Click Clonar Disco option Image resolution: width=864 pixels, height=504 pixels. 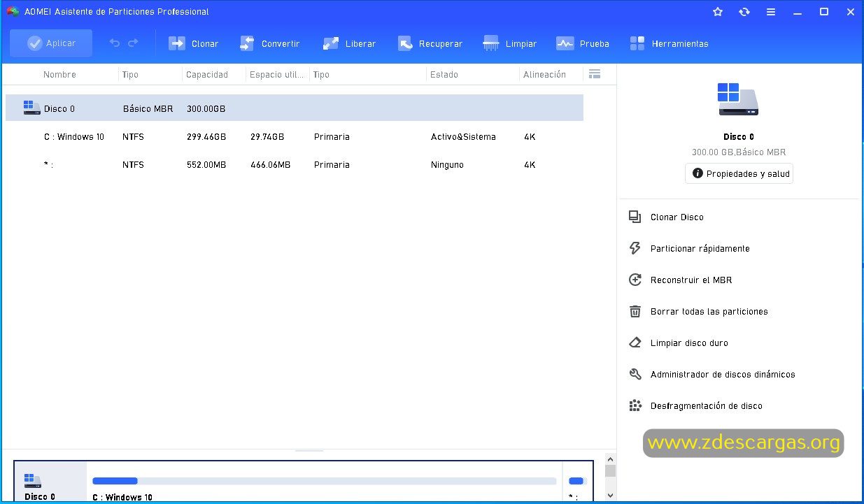[677, 217]
